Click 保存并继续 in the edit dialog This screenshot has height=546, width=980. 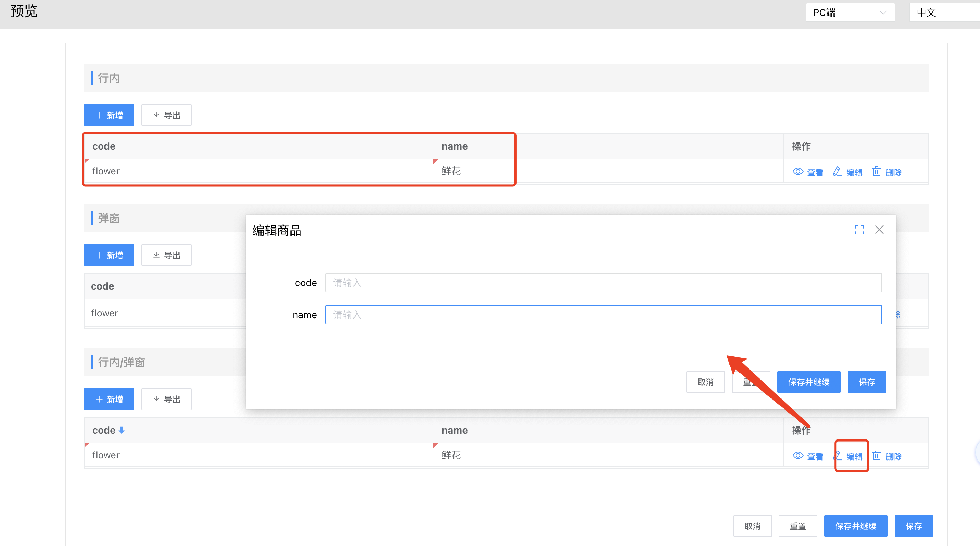click(x=809, y=382)
